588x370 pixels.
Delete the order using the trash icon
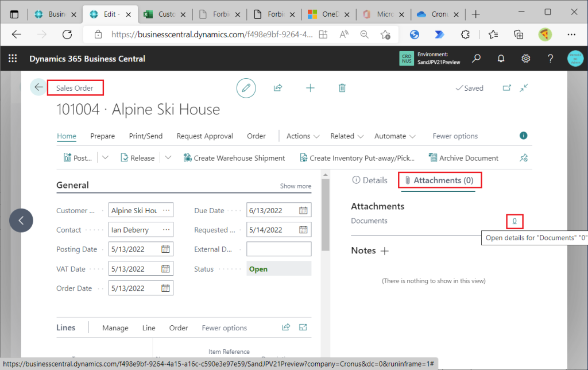[x=342, y=88]
